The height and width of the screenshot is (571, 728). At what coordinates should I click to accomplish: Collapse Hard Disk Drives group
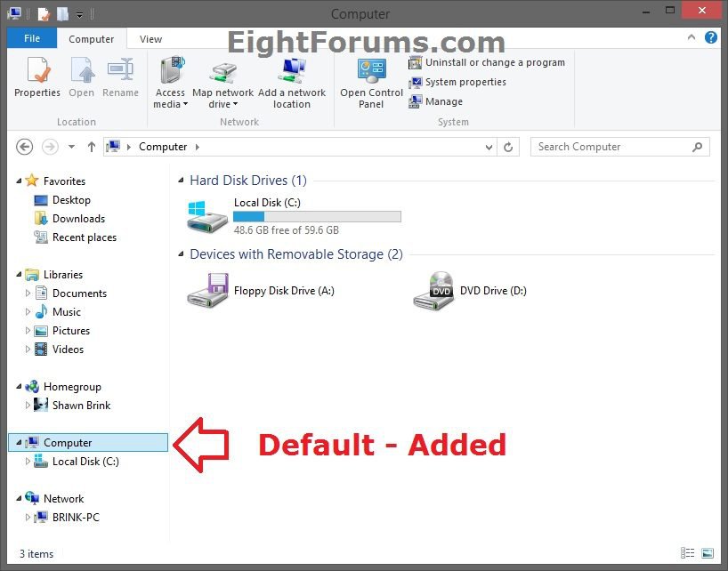coord(181,181)
